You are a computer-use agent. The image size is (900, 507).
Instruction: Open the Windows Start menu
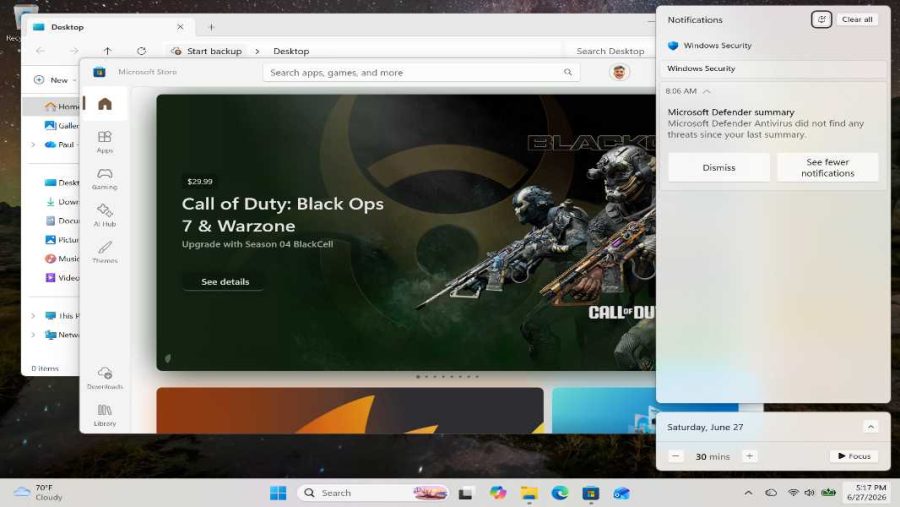(278, 493)
